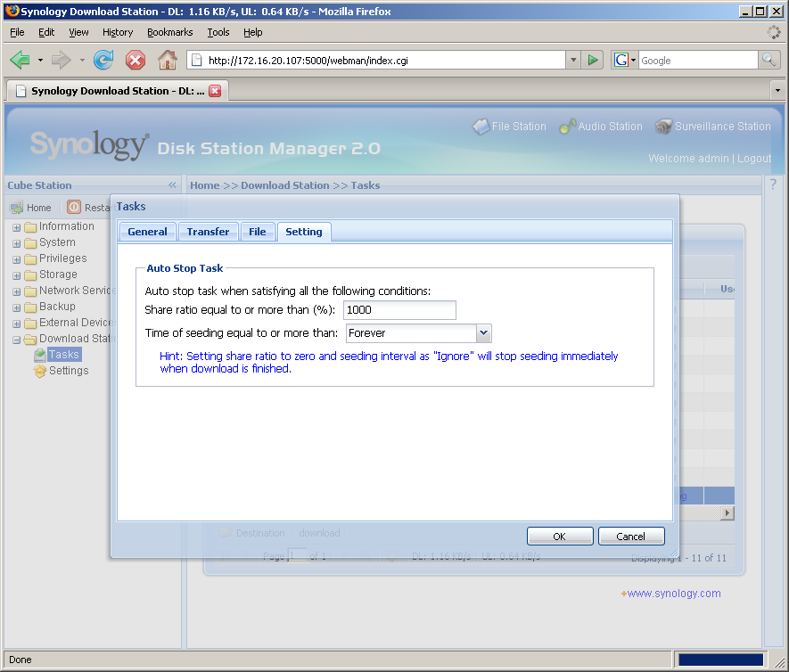Open help question mark icon
Viewport: 789px width, 672px height.
pyautogui.click(x=774, y=184)
